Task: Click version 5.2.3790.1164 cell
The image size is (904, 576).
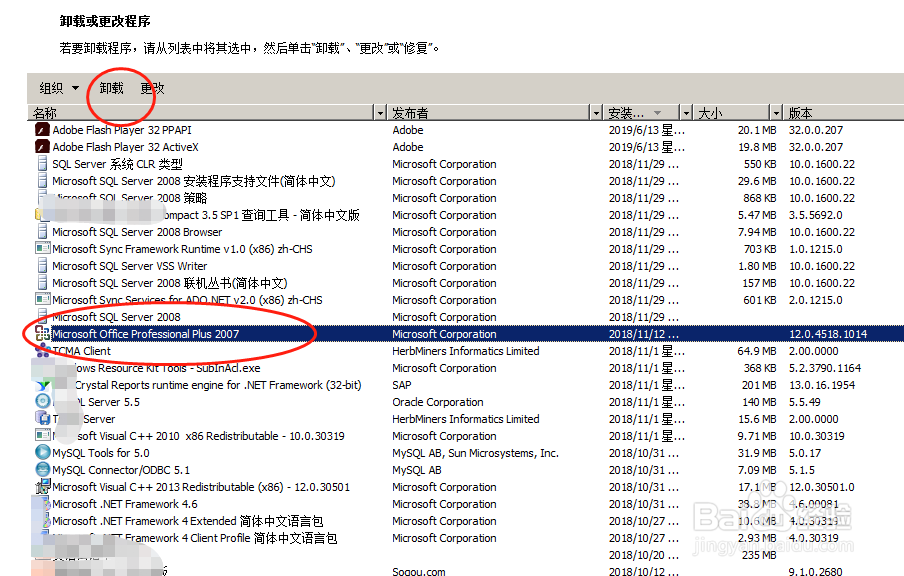Action: coord(824,368)
